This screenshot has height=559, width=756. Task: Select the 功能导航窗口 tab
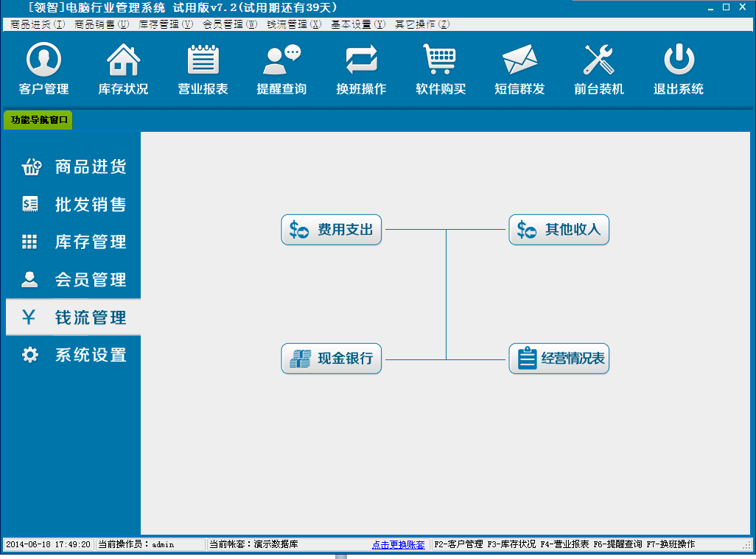pos(38,120)
